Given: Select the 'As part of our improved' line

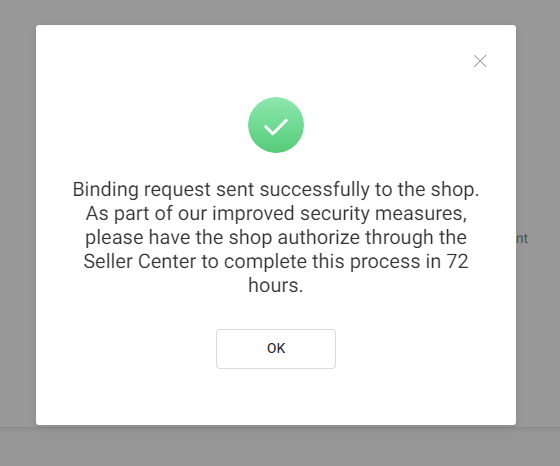Looking at the screenshot, I should pos(276,214).
